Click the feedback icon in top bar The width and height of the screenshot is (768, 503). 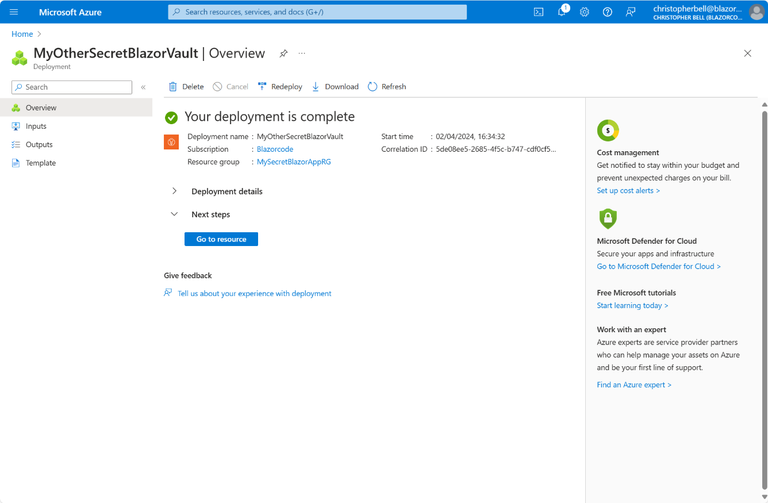(630, 12)
